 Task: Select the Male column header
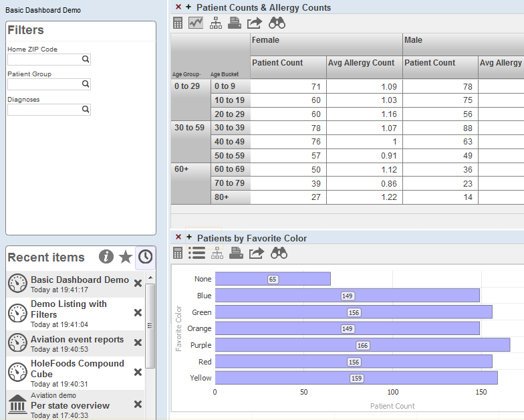point(463,44)
